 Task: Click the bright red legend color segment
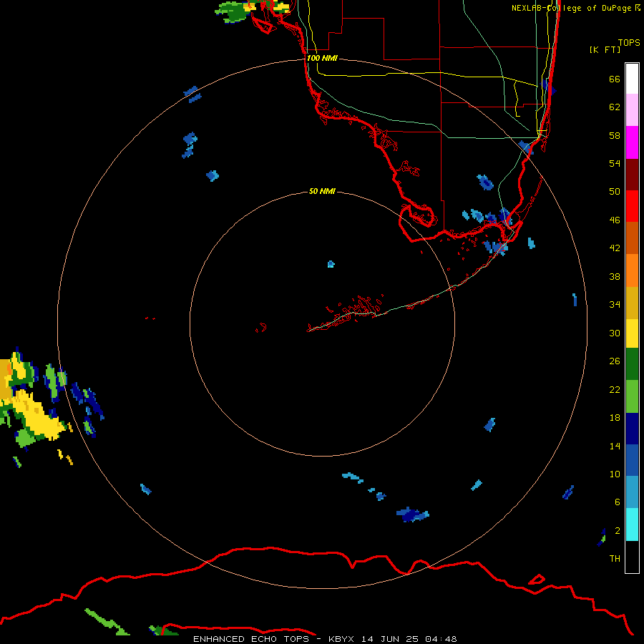(x=632, y=206)
